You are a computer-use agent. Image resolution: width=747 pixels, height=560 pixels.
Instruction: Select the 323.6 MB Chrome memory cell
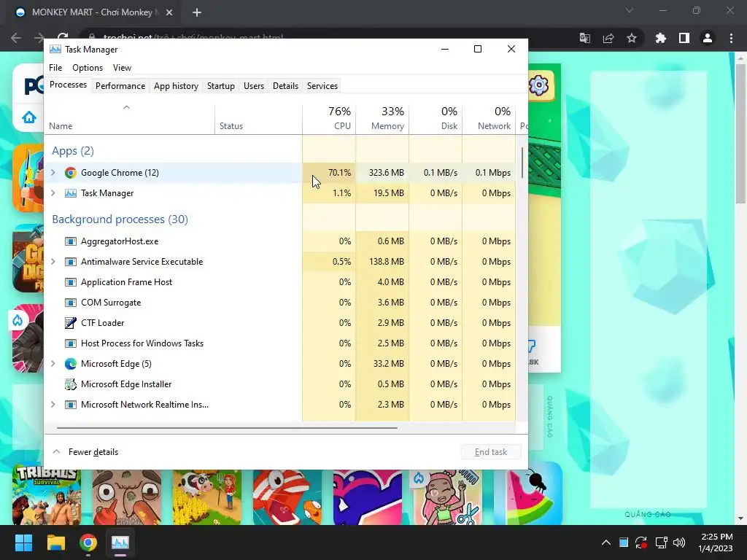click(382, 173)
